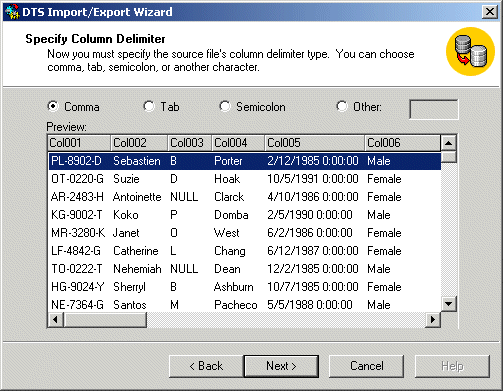Click the last name Pacheco
This screenshot has height=391, width=503.
[236, 305]
